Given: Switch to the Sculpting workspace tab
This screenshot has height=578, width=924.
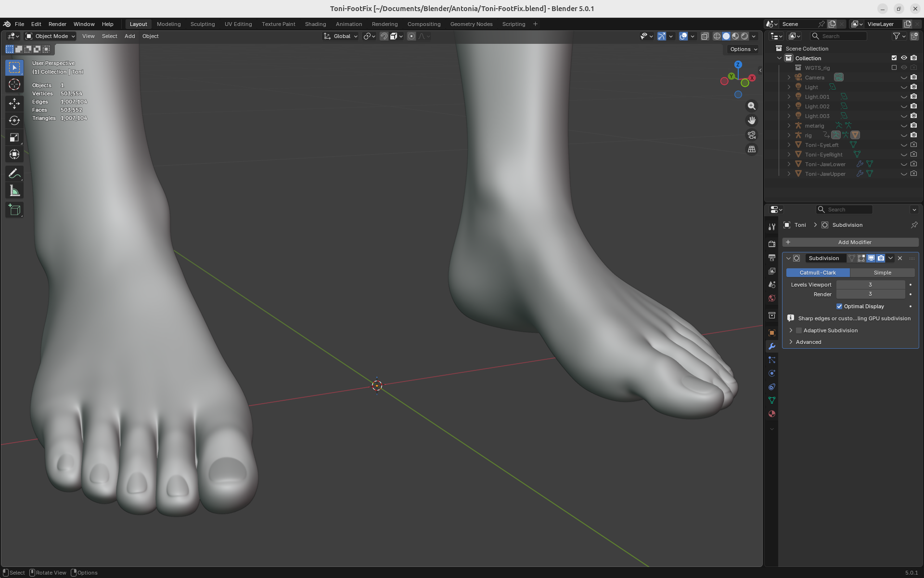Looking at the screenshot, I should click(x=203, y=24).
